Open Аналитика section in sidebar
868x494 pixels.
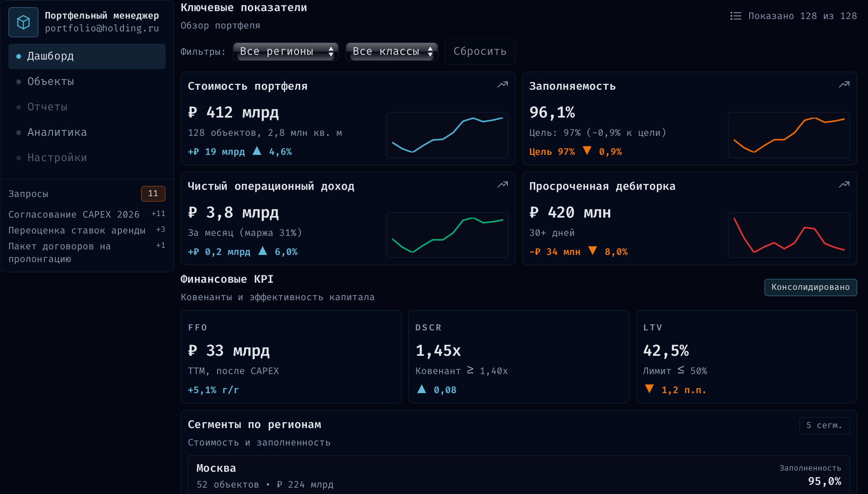tap(57, 132)
